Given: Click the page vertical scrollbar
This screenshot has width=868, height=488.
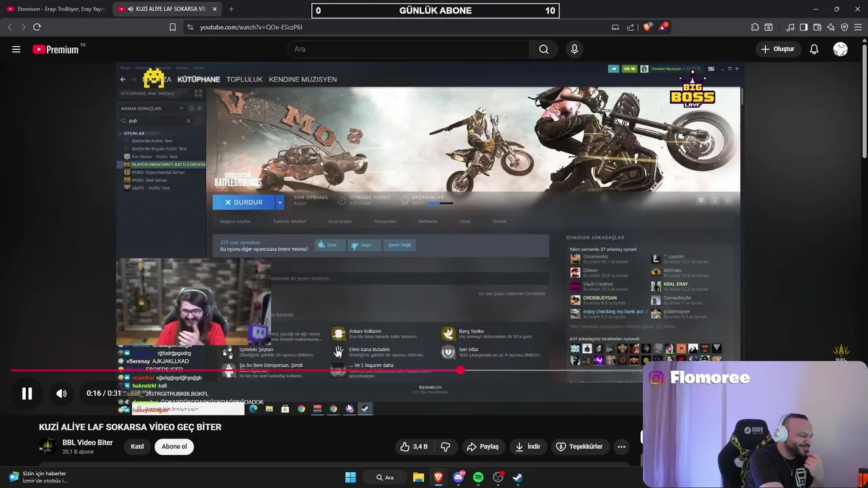Looking at the screenshot, I should (x=864, y=102).
